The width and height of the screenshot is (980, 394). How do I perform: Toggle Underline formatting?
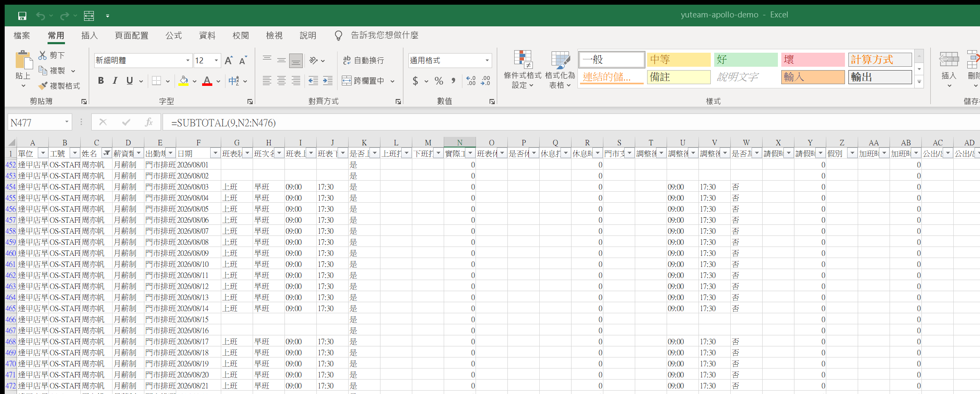point(130,81)
